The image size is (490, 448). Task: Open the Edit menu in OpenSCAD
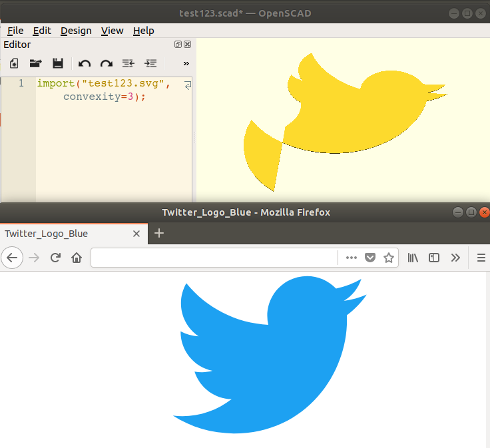[x=42, y=31]
